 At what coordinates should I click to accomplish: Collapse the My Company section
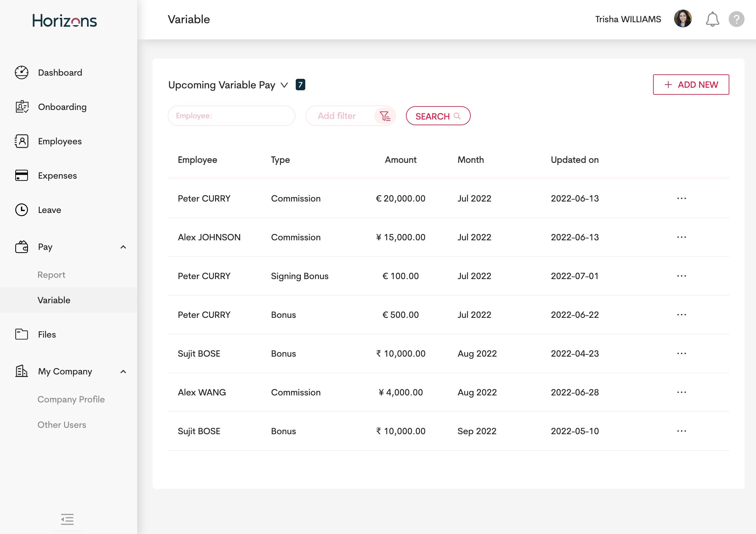click(x=123, y=372)
